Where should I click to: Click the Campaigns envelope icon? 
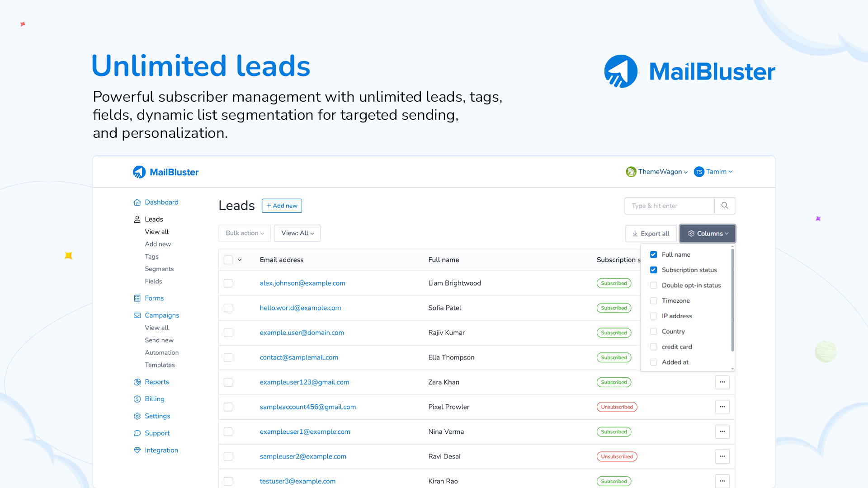[x=137, y=315]
